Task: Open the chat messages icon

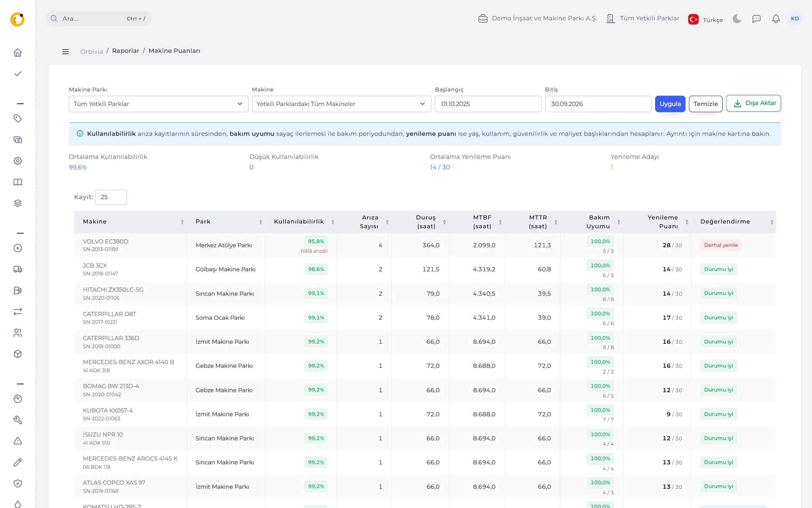Action: click(756, 19)
